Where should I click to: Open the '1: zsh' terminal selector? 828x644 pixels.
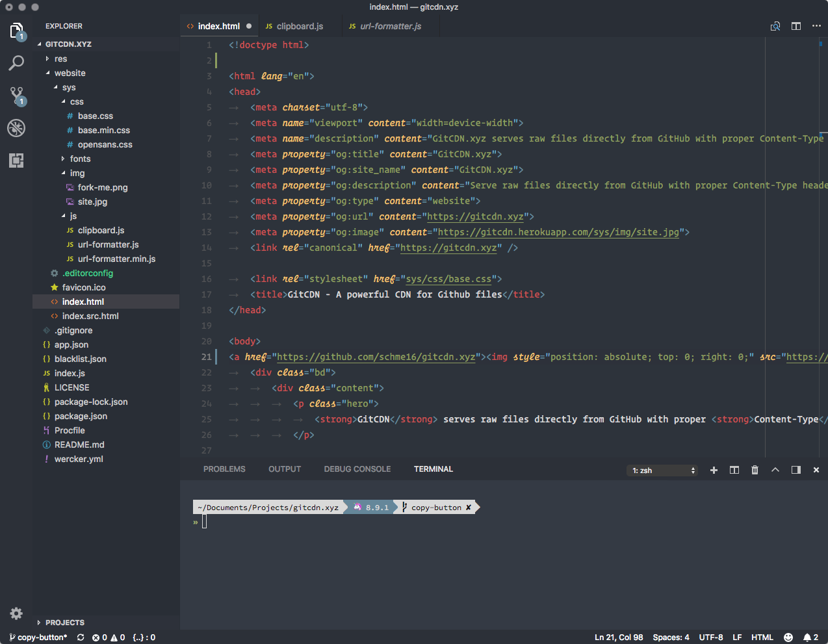click(x=662, y=469)
